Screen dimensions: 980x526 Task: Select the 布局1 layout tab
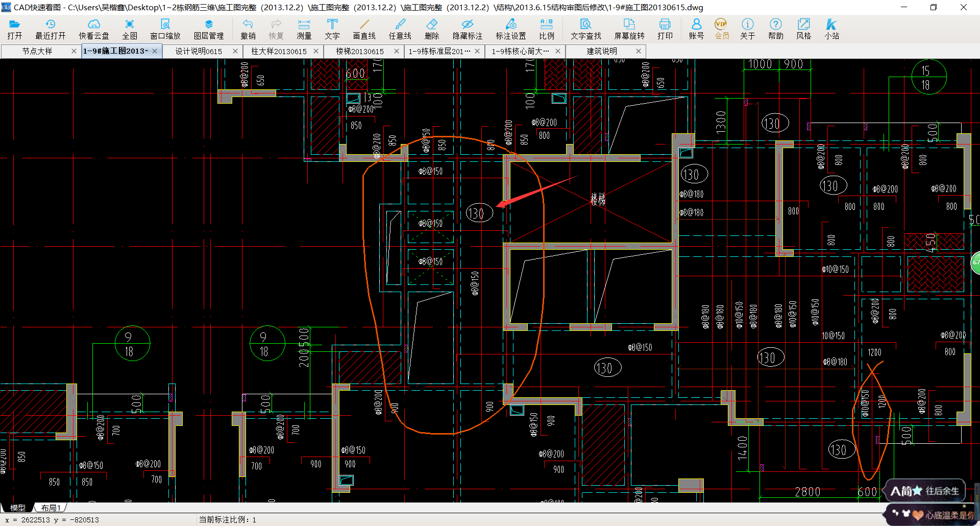tap(51, 508)
